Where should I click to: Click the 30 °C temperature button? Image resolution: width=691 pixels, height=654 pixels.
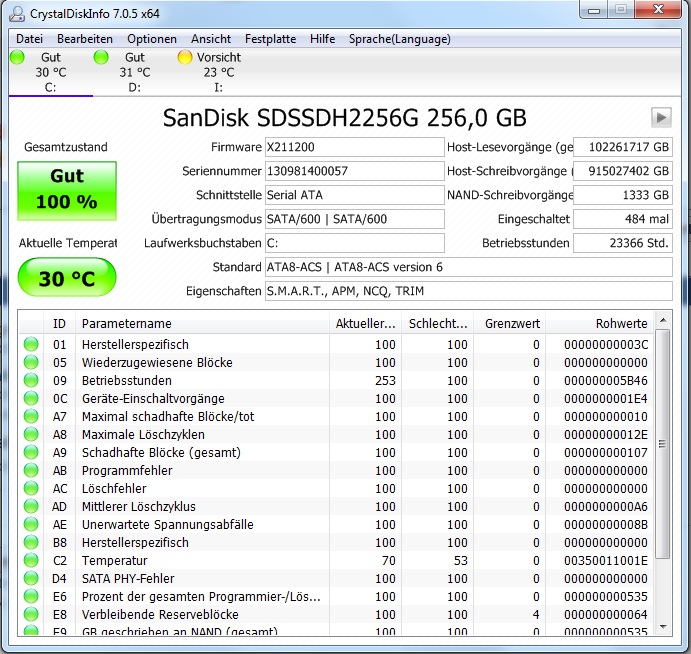coord(67,278)
